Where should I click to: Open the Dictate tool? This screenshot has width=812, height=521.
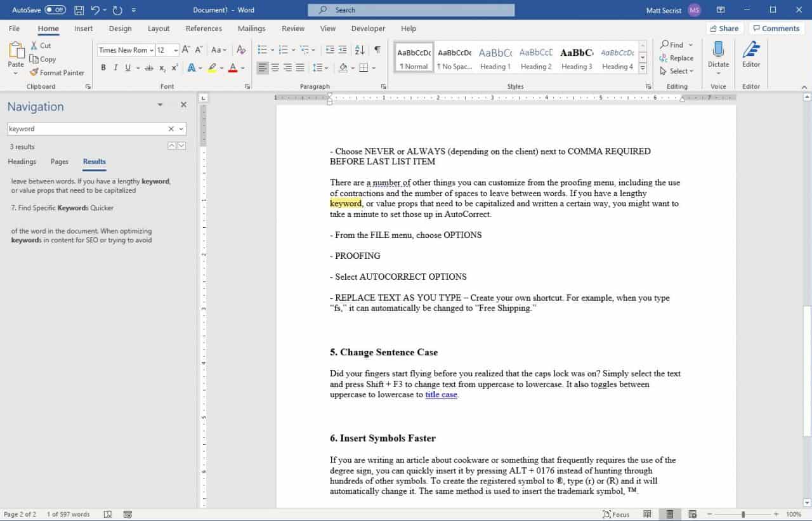pos(717,57)
